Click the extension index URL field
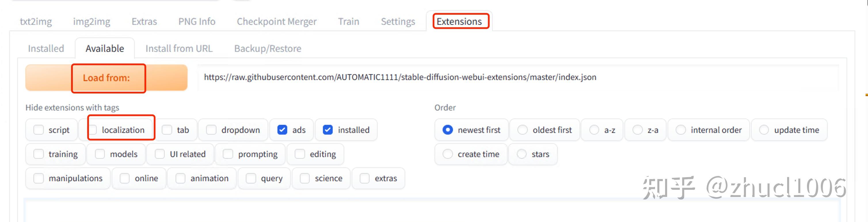Viewport: 868px width, 222px height. (518, 77)
